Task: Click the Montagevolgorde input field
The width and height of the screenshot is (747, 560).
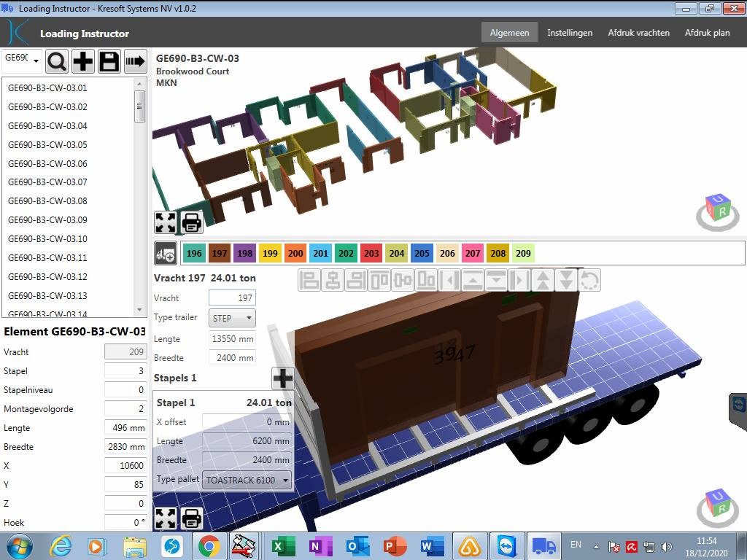Action: 125,409
